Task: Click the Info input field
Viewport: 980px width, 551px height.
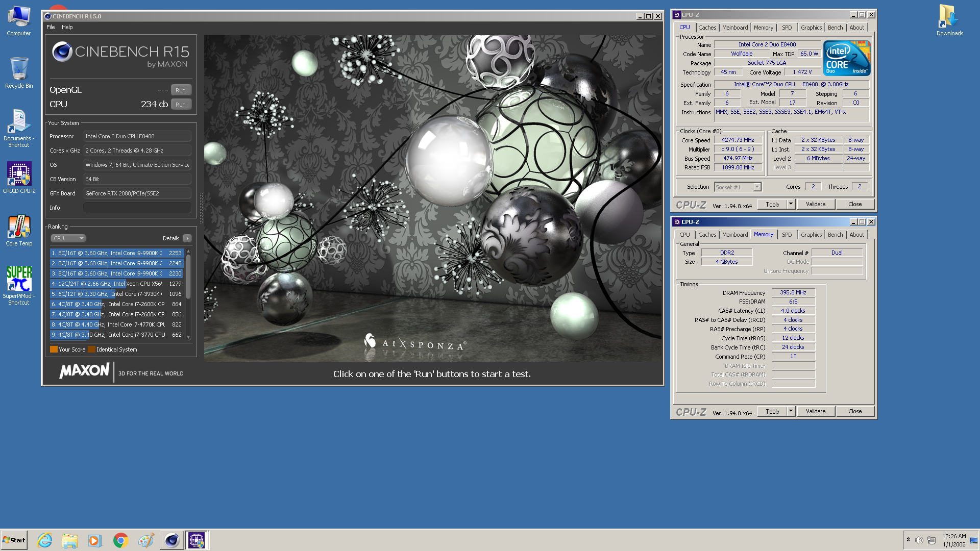Action: [137, 208]
